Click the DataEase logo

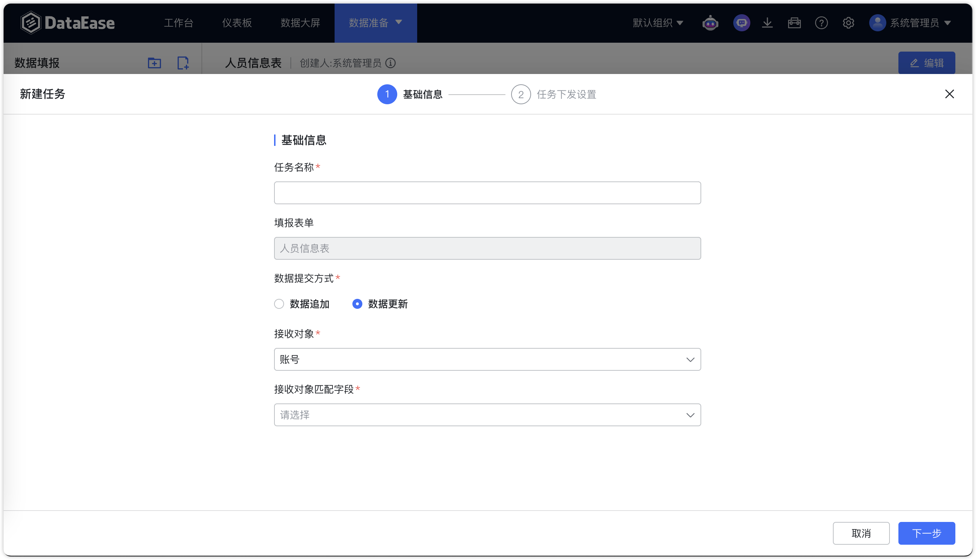click(67, 23)
